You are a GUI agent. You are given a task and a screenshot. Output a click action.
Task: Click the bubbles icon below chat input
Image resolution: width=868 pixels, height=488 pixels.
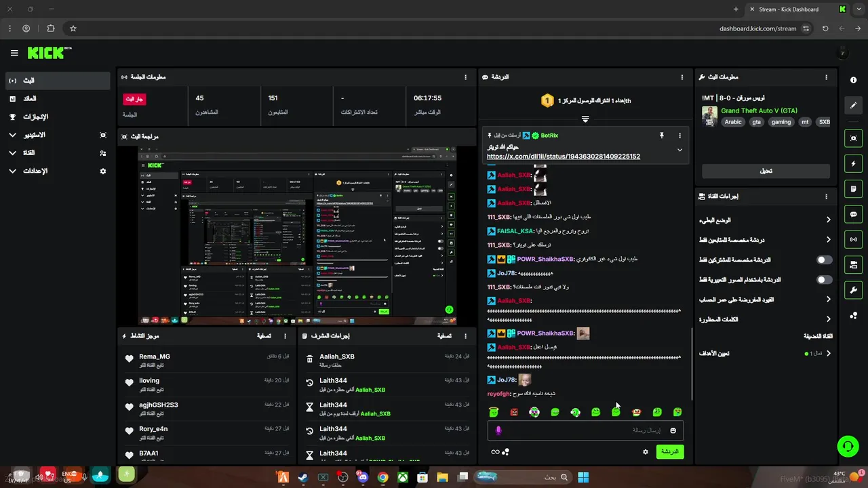(506, 452)
